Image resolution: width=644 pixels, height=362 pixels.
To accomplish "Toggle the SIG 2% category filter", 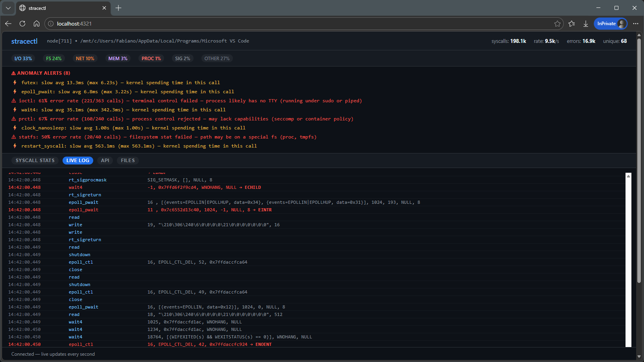I will tap(182, 58).
